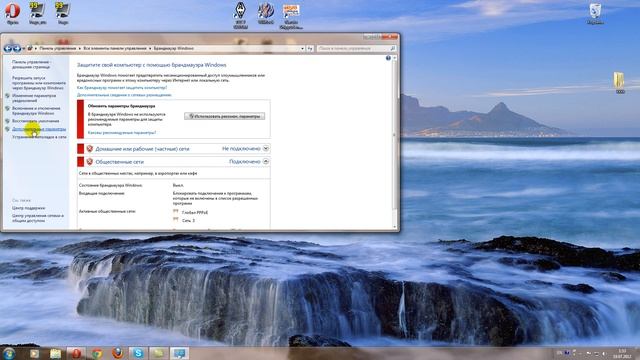640x360 pixels.
Task: Open Разрешить запуск программы link
Action: [38, 83]
